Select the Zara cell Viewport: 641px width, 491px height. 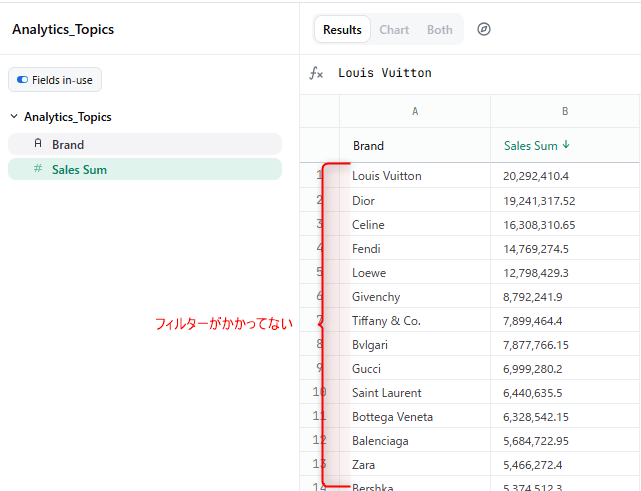click(415, 465)
